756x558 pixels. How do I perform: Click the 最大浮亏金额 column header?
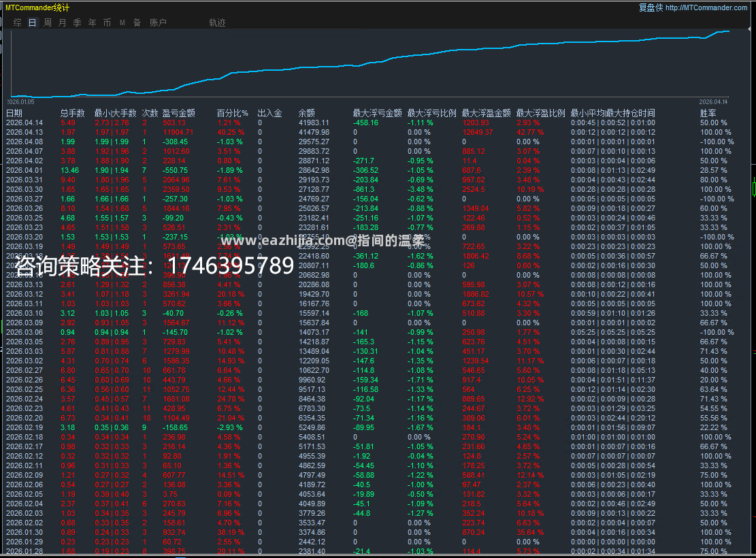377,114
